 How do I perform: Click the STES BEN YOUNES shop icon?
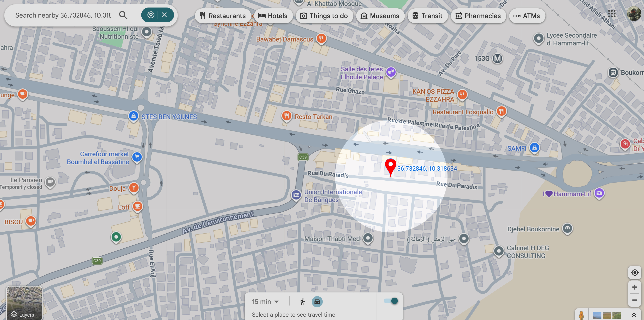(x=134, y=116)
